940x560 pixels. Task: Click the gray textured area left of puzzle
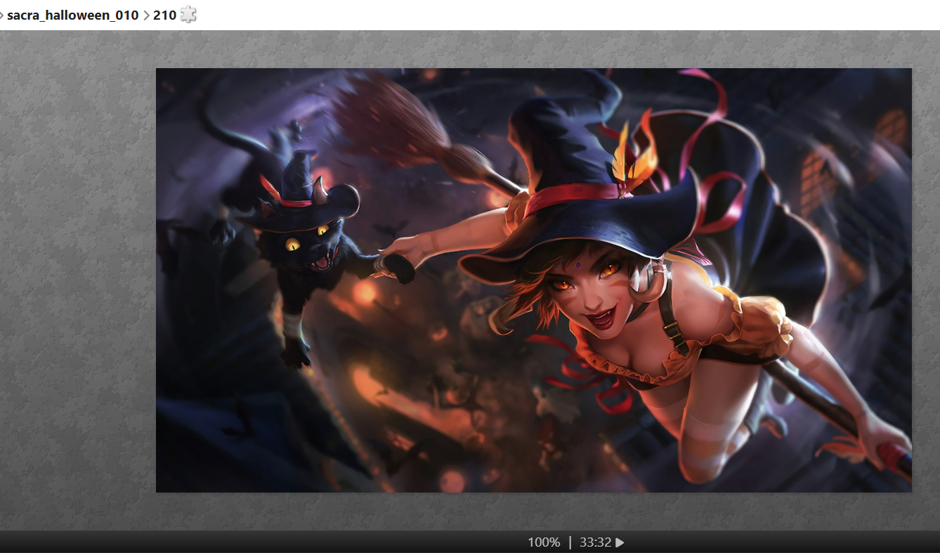click(x=77, y=281)
